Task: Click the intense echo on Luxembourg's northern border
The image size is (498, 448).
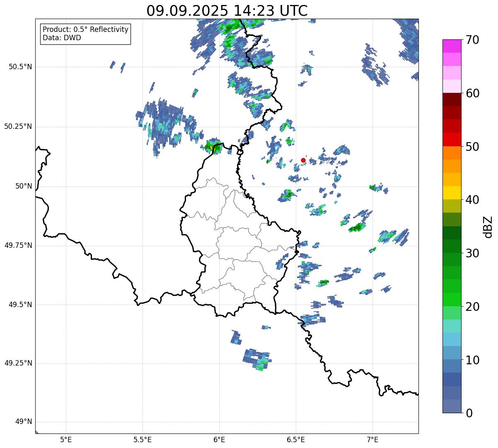Action: coord(213,146)
